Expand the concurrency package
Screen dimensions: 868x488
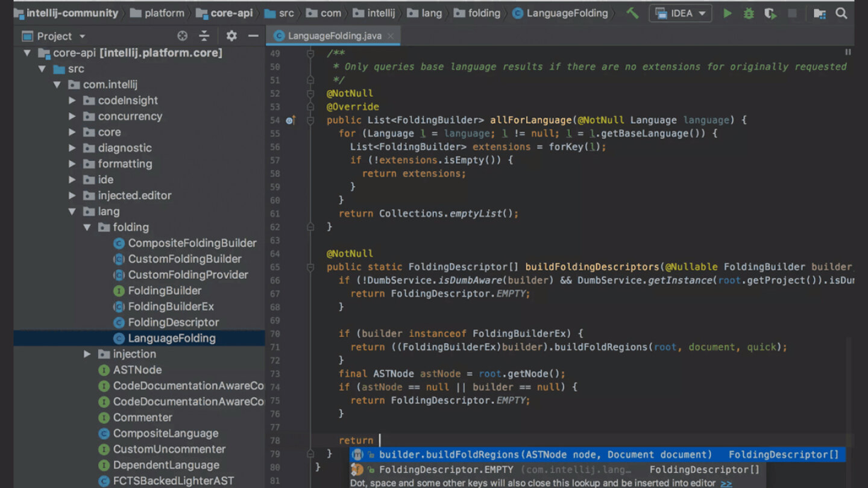click(72, 116)
